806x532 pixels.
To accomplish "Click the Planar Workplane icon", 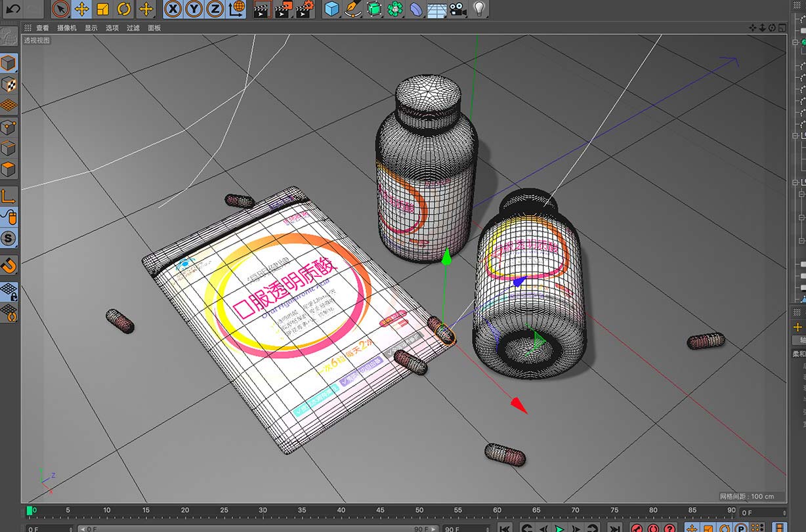I will point(9,312).
